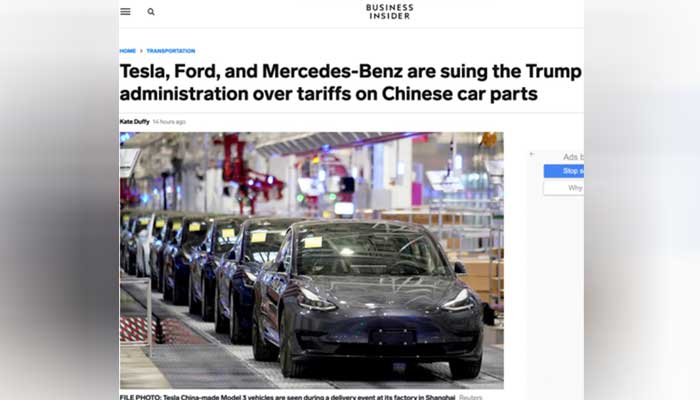View author Kate Duffy's profile
Screen dimensions: 700x400
(134, 121)
